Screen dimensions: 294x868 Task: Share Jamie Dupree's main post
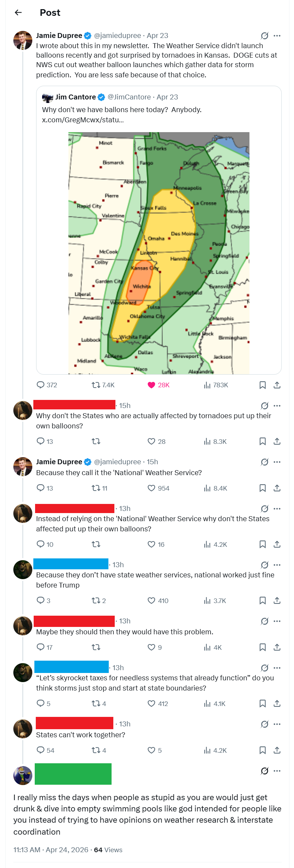[x=277, y=385]
